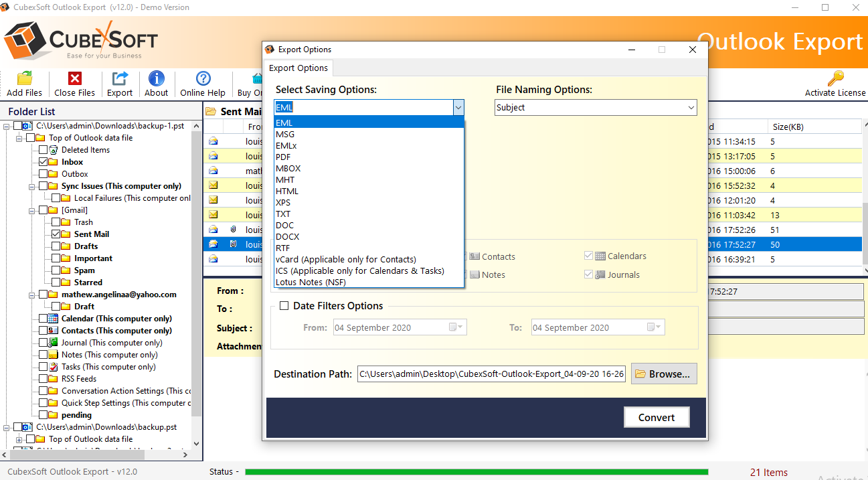
Task: Click the Destination Path text field
Action: tap(491, 374)
